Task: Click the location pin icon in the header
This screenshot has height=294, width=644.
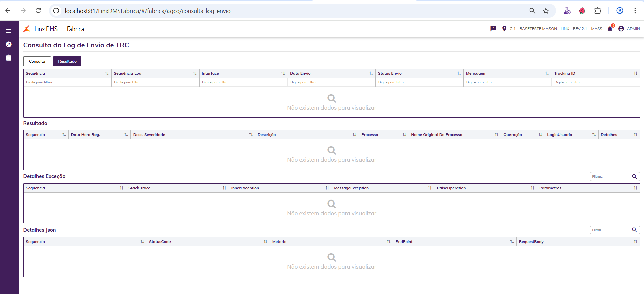Action: (504, 29)
